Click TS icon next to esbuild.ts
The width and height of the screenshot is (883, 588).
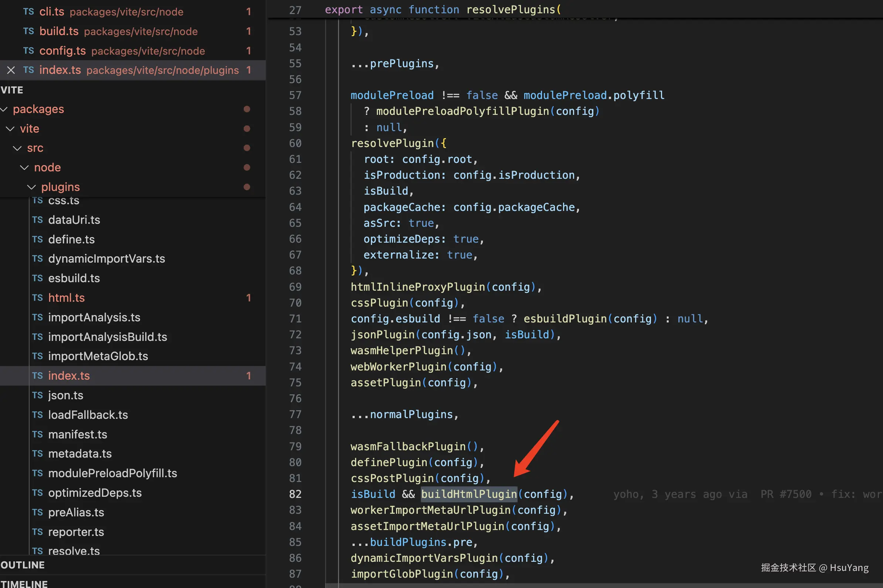tap(38, 278)
